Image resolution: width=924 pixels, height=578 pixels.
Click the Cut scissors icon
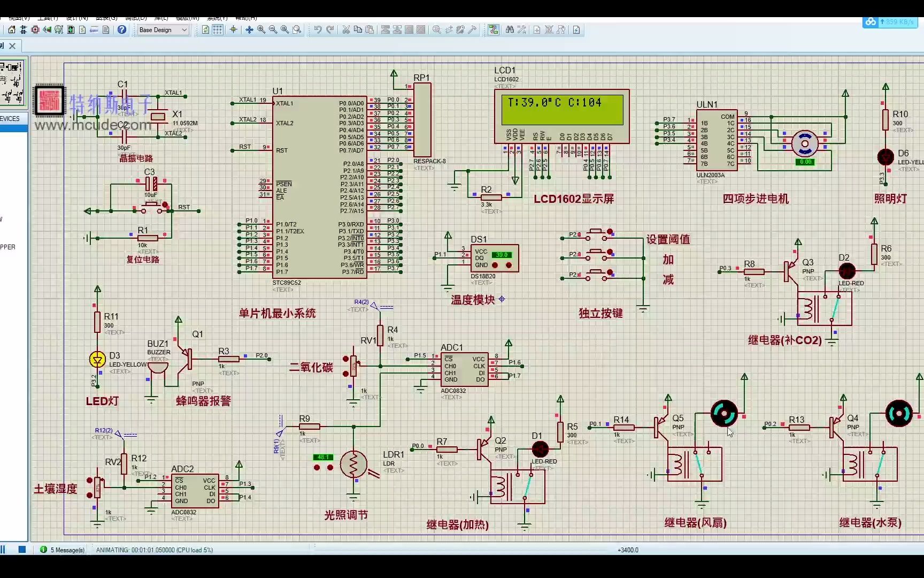click(x=346, y=30)
